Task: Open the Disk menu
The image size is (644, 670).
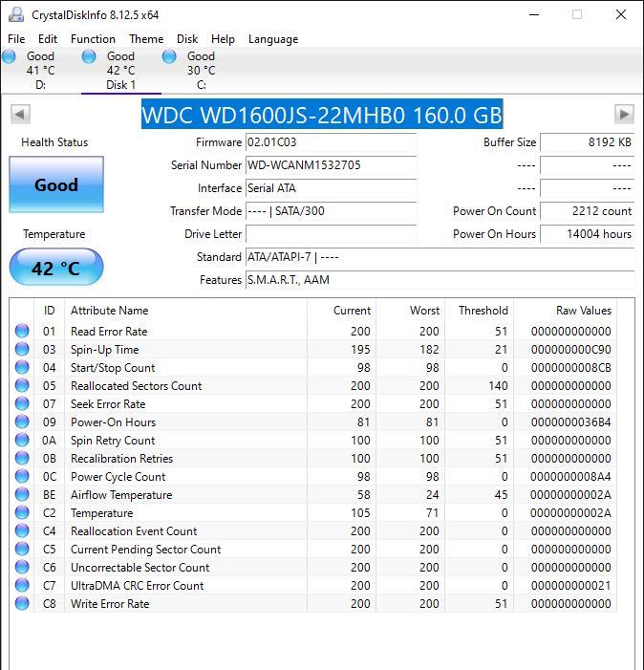Action: point(187,39)
